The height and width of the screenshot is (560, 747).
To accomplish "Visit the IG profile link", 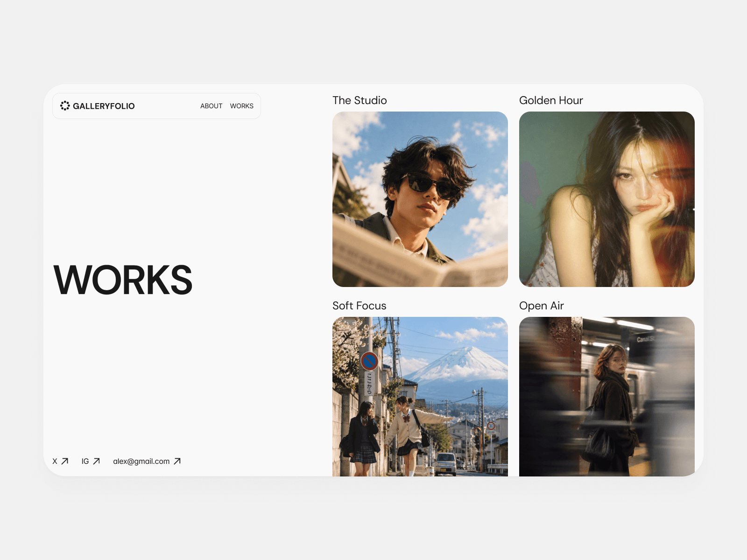I will [85, 461].
